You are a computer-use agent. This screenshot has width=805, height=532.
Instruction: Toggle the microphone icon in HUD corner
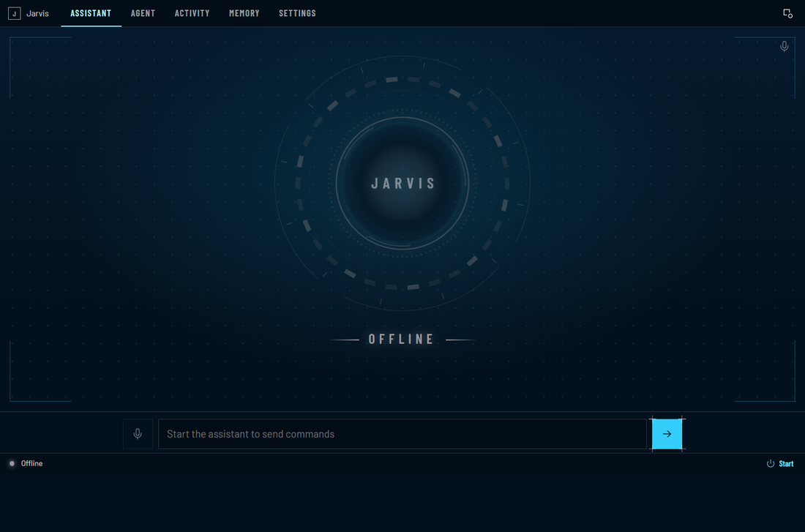tap(784, 46)
